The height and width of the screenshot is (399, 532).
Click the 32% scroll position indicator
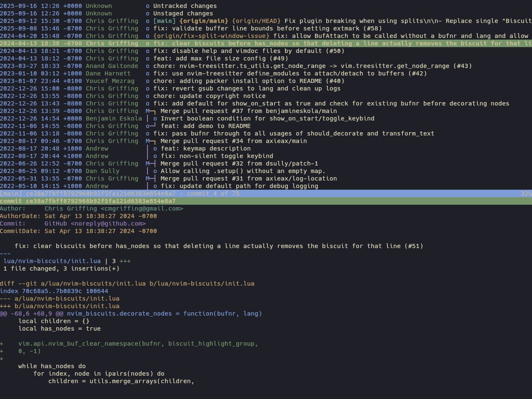click(x=526, y=194)
